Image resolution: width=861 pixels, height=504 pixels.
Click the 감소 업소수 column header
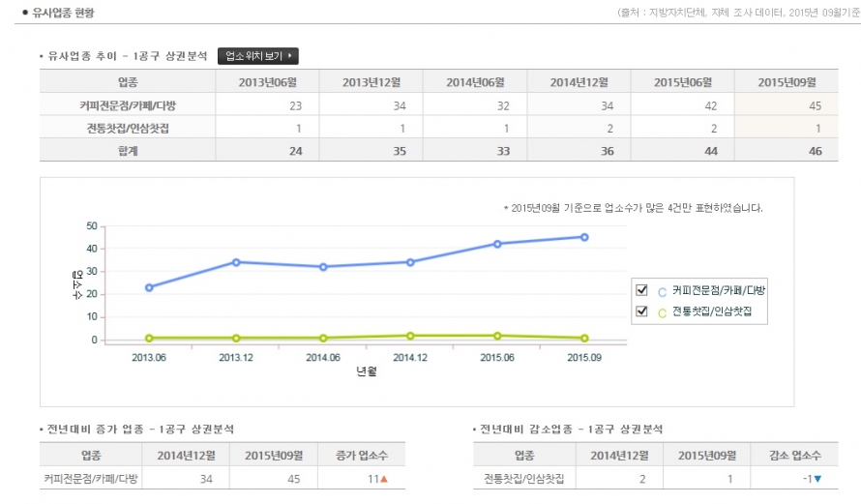(x=795, y=455)
